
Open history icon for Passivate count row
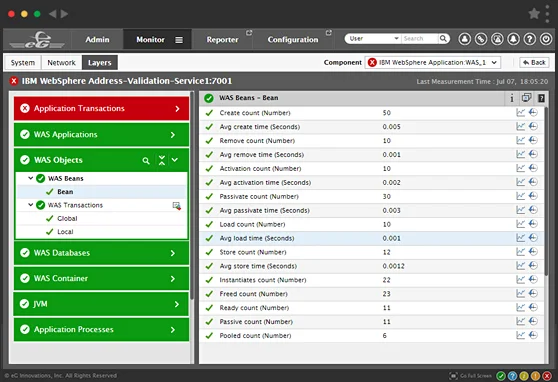point(533,196)
